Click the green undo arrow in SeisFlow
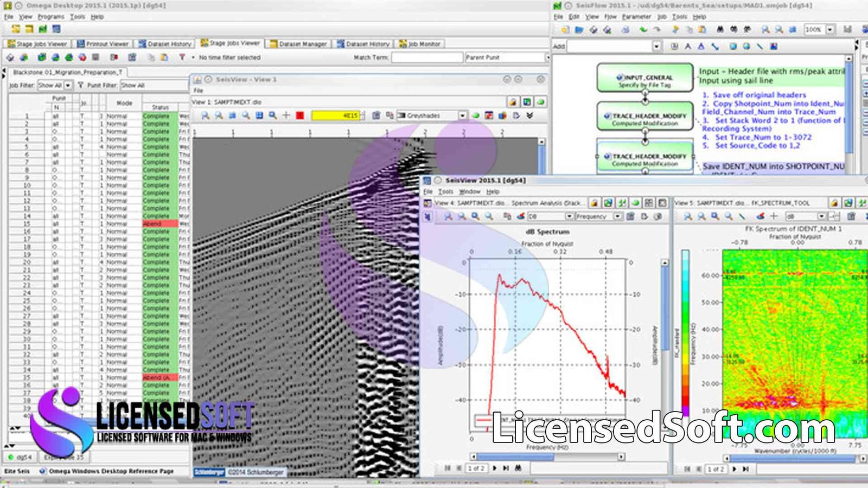Viewport: 868px width, 488px height. click(x=643, y=29)
